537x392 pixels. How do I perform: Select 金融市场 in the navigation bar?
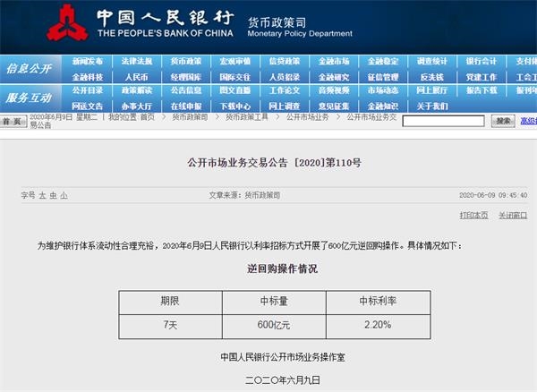(334, 61)
